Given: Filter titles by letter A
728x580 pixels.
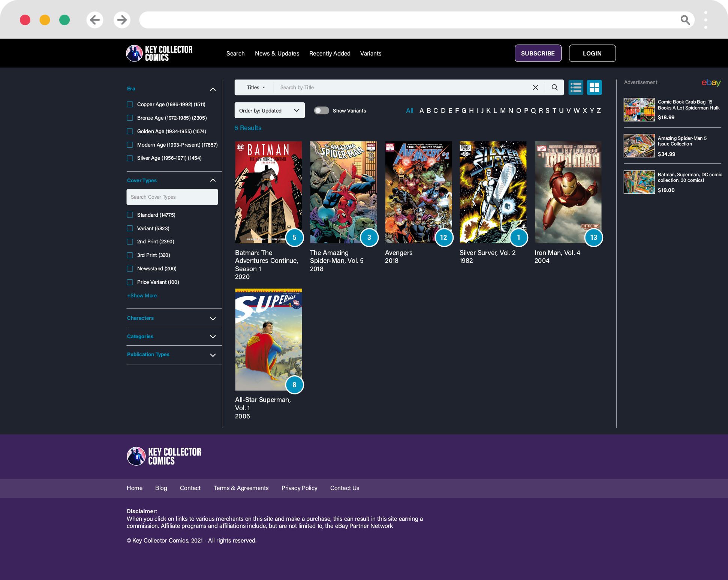Looking at the screenshot, I should [422, 111].
